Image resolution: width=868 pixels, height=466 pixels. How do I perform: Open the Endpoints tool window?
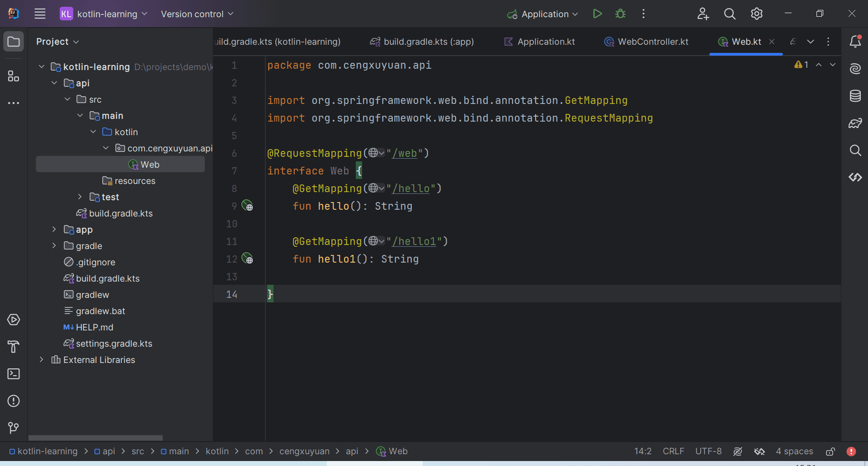pos(855,177)
